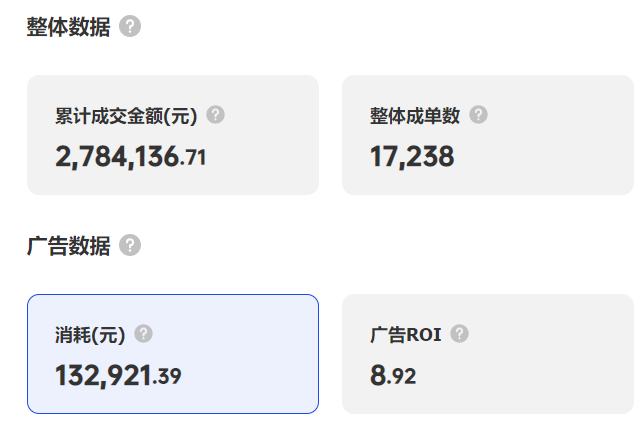Click the order count 17,238

click(x=411, y=156)
